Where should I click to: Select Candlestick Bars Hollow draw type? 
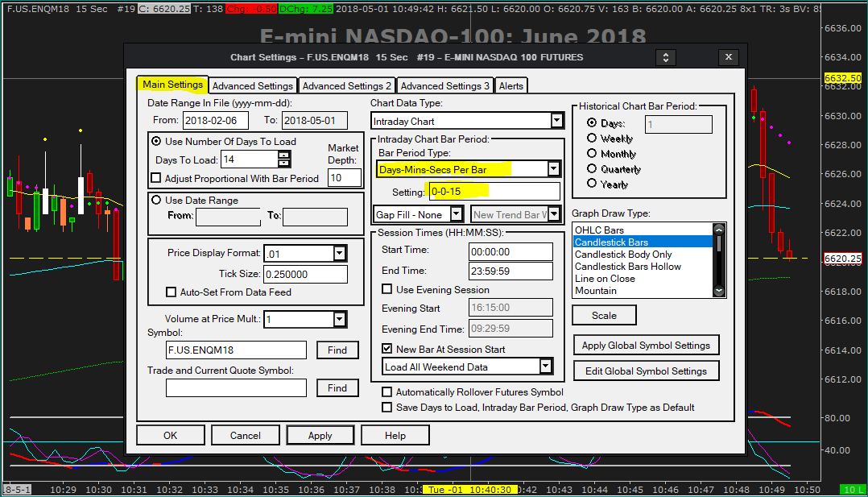[x=643, y=267]
